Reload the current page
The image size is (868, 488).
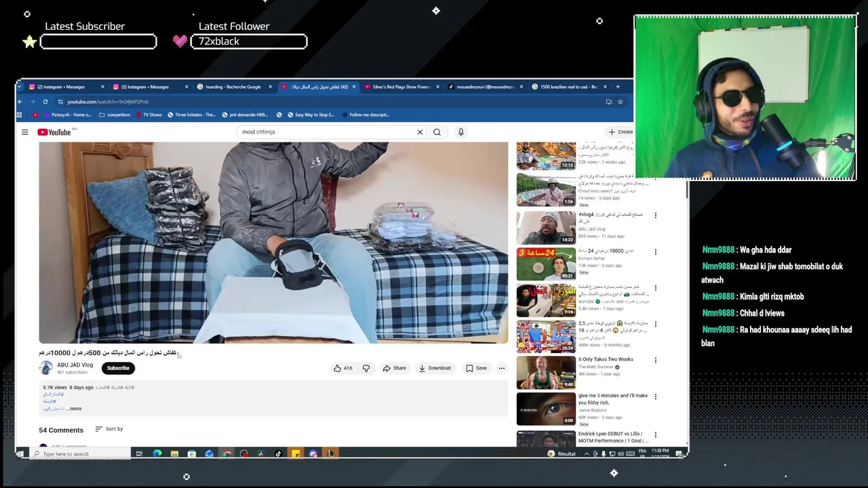45,102
